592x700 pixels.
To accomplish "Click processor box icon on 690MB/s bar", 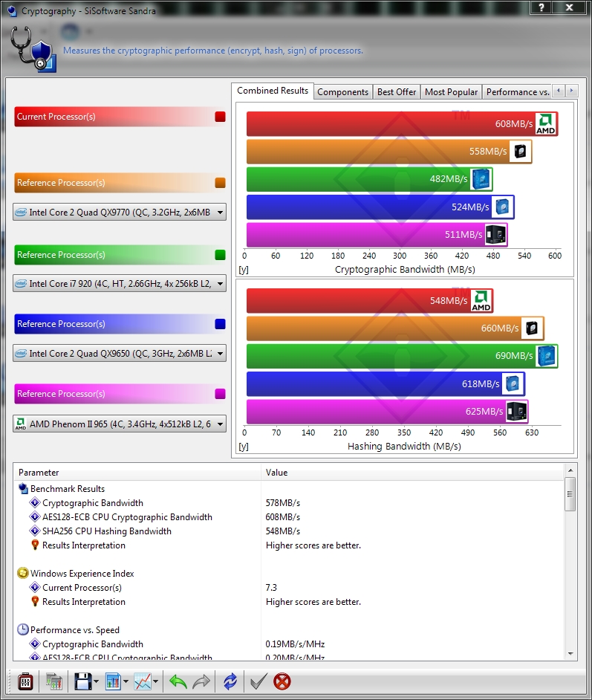I will coord(546,356).
